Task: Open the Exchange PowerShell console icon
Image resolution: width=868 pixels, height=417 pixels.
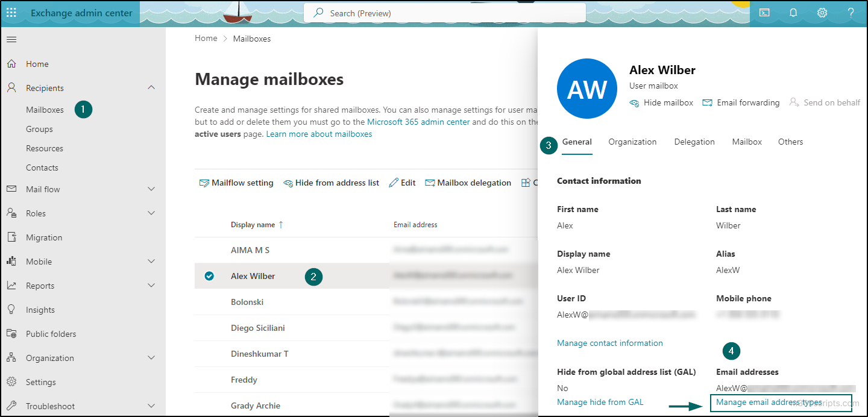Action: coord(764,12)
